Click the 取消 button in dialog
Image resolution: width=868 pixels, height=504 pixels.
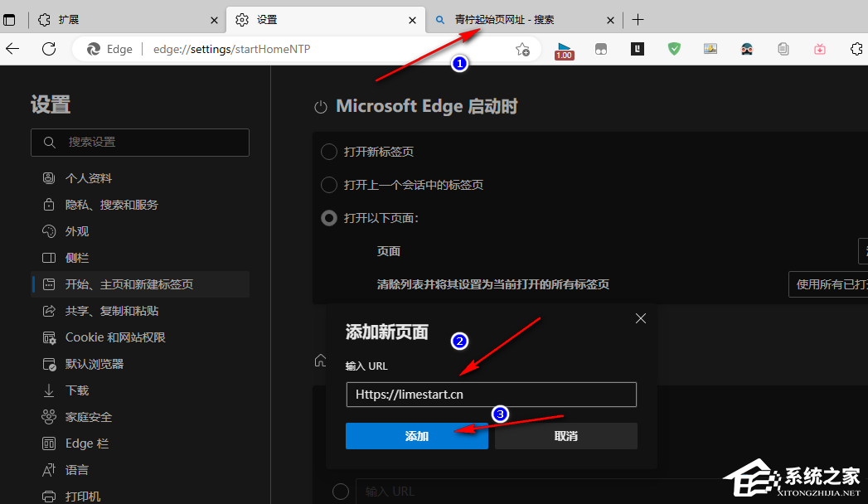click(x=566, y=436)
